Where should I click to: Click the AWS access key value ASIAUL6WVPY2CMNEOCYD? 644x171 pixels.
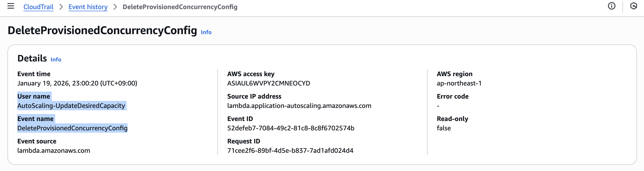(x=268, y=83)
